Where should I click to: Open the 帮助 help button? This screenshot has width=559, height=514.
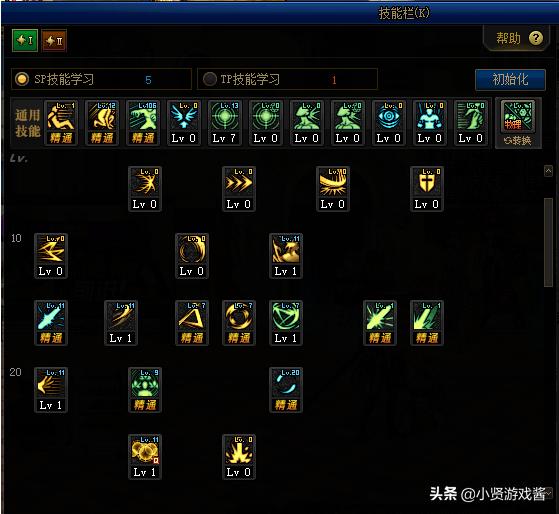point(519,38)
